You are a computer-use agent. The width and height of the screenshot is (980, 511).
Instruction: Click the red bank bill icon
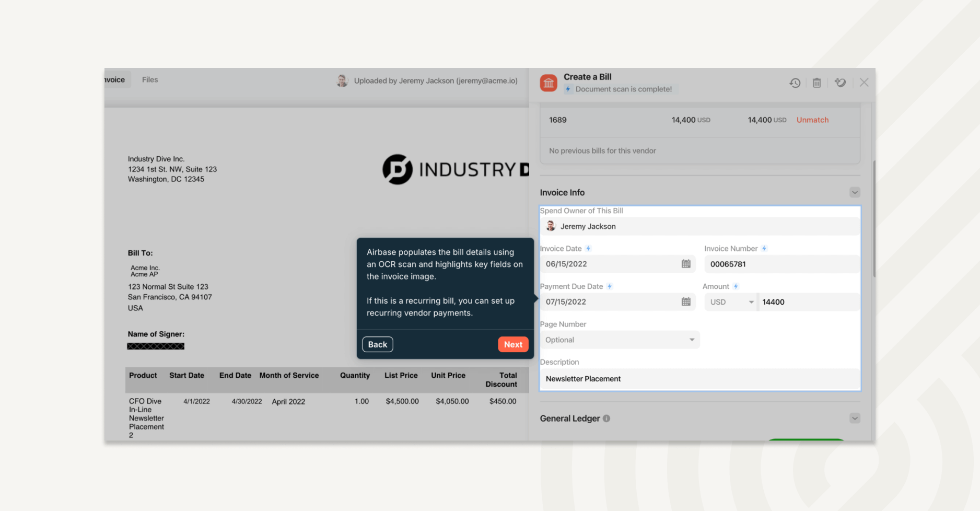[x=549, y=83]
